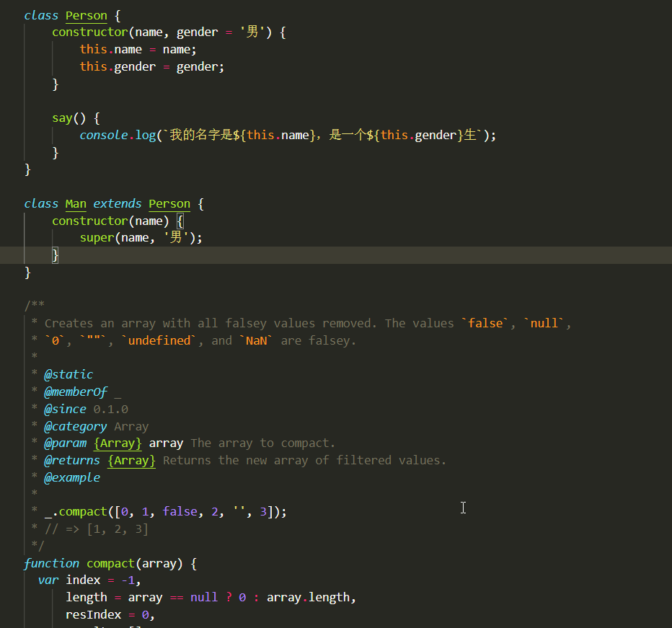Viewport: 672px width, 628px height.
Task: Click the 'function compact(array)' declaration
Action: [x=103, y=563]
